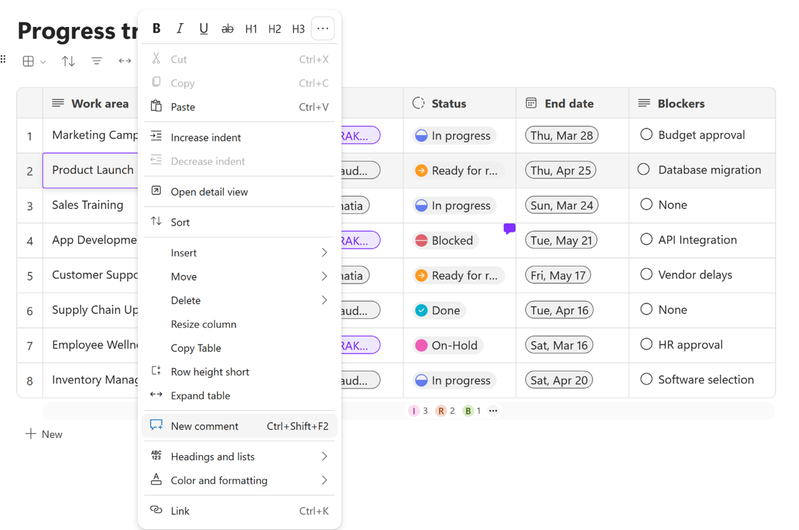799x530 pixels.
Task: Click the purple comment marker on Blocked row
Action: coord(510,229)
